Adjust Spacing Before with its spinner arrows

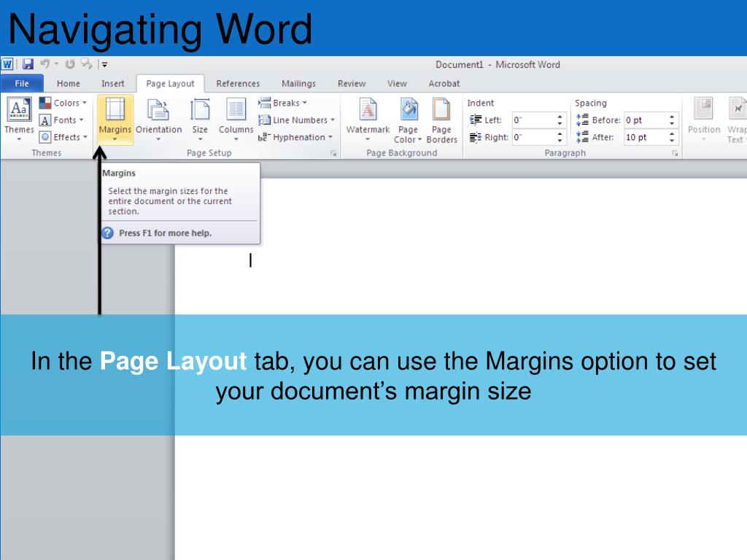pyautogui.click(x=672, y=120)
